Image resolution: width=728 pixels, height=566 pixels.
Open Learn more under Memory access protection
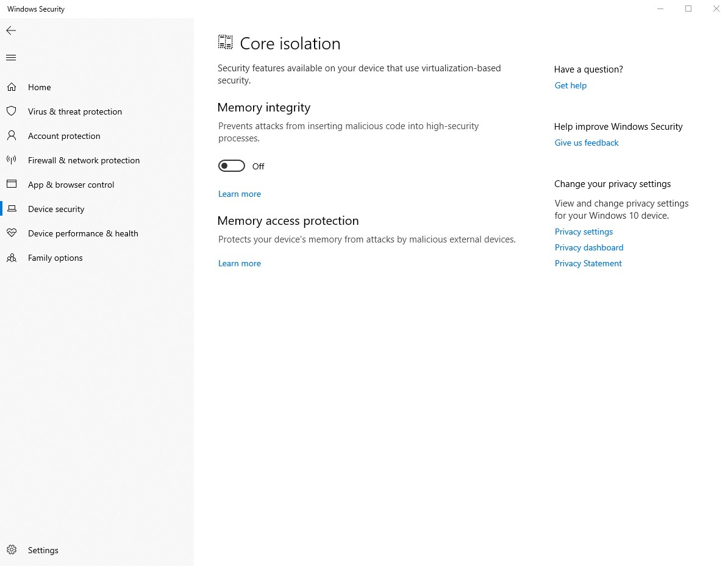click(240, 263)
